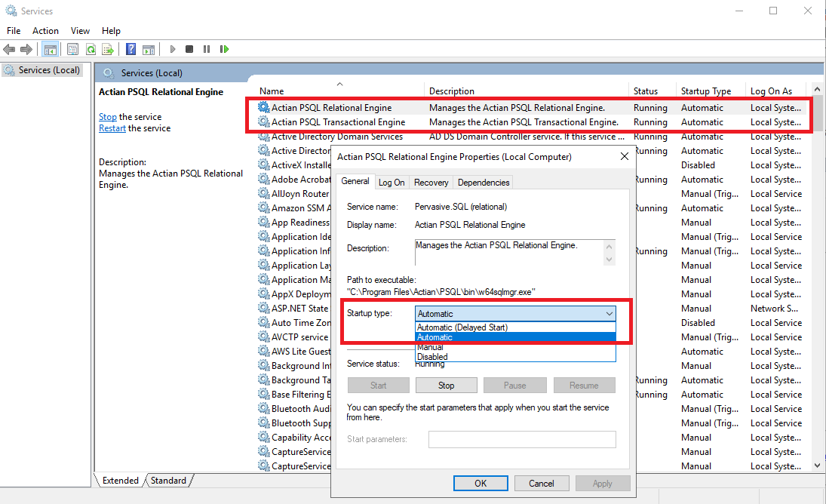Screen dimensions: 826x504
Task: Click gear icon of the Base Filtering row
Action: pos(263,394)
